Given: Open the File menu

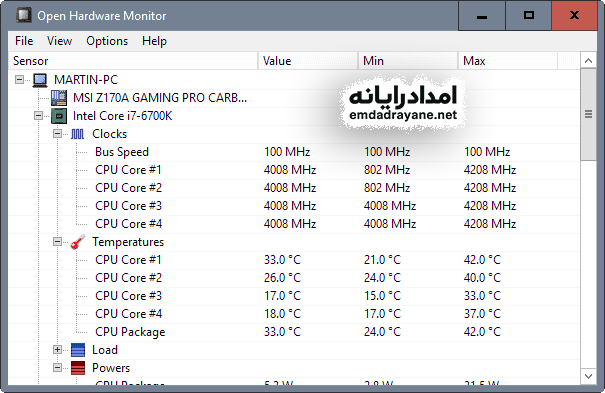Looking at the screenshot, I should tap(24, 41).
